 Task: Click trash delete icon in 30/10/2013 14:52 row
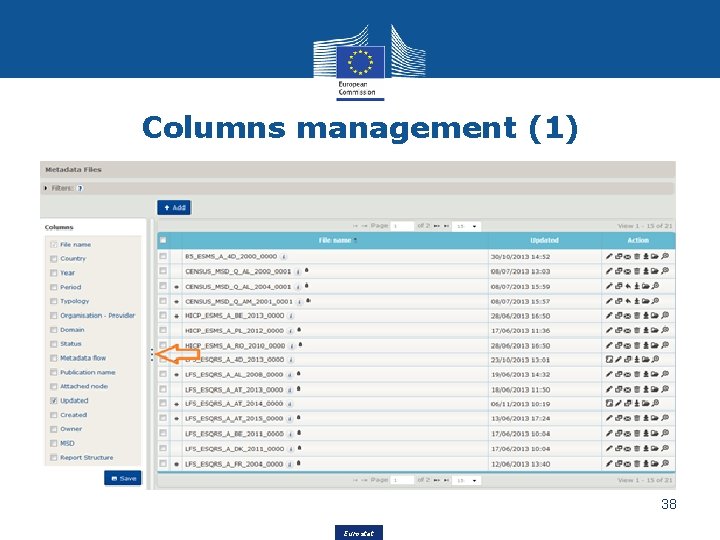click(637, 256)
